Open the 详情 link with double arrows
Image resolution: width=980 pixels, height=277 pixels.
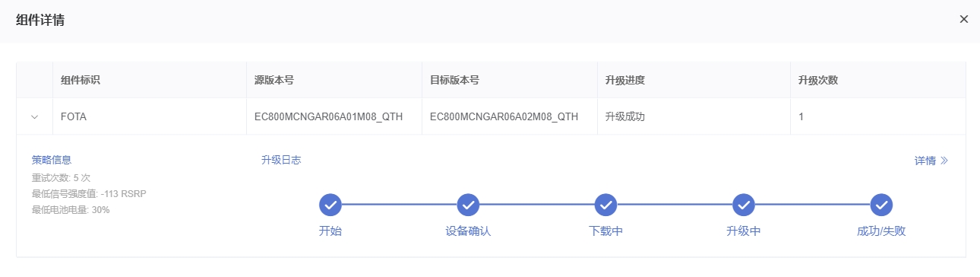931,161
